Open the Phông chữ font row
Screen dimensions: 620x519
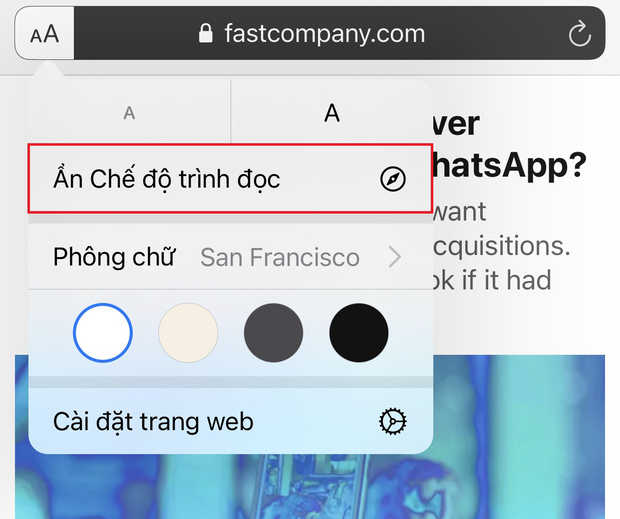click(x=231, y=257)
